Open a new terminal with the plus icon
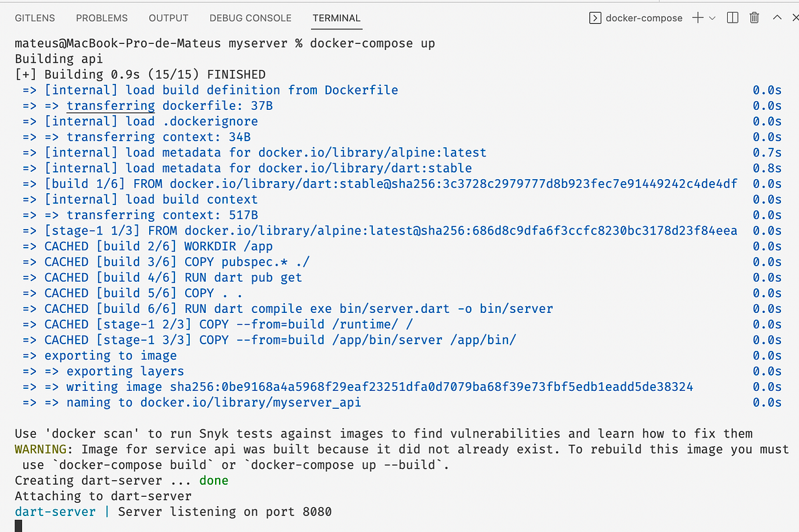 (x=697, y=18)
